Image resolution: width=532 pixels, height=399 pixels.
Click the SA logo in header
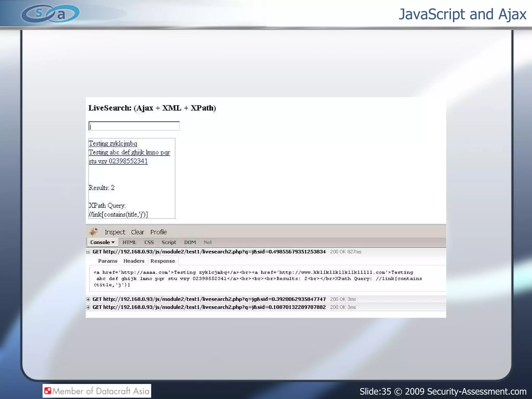pyautogui.click(x=50, y=14)
